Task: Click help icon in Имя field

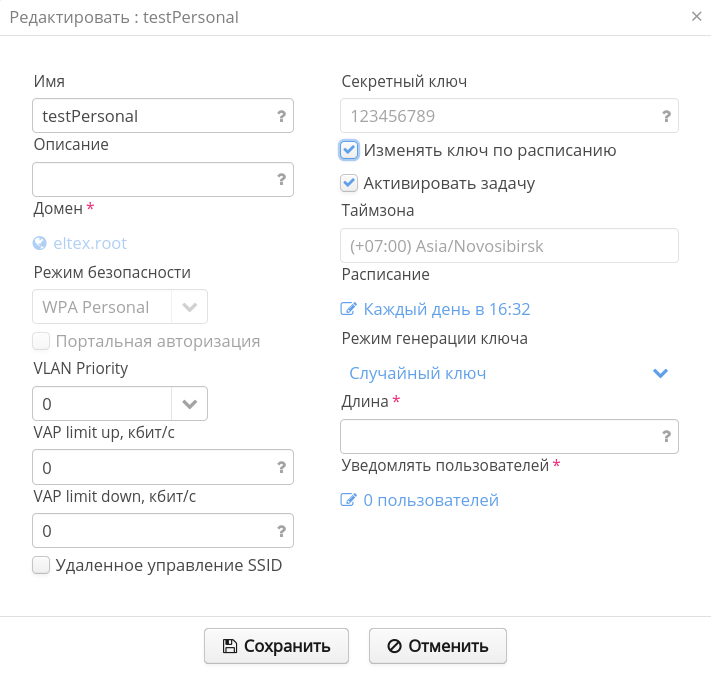Action: tap(281, 116)
